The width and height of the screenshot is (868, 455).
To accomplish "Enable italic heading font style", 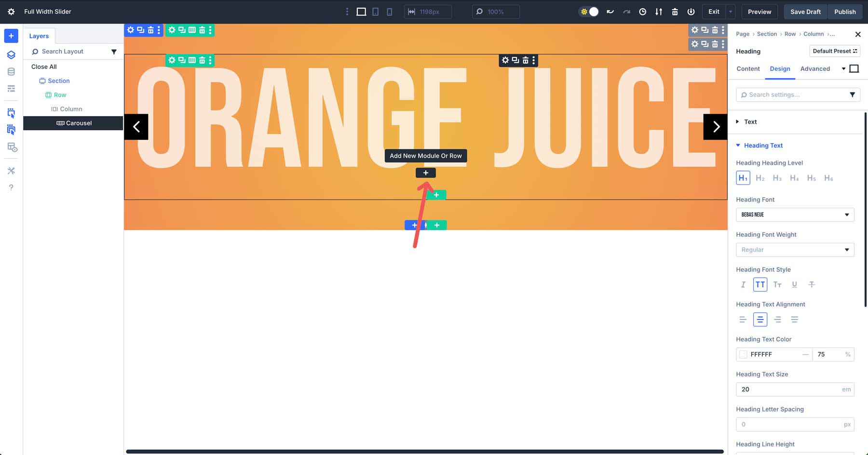I will (743, 284).
